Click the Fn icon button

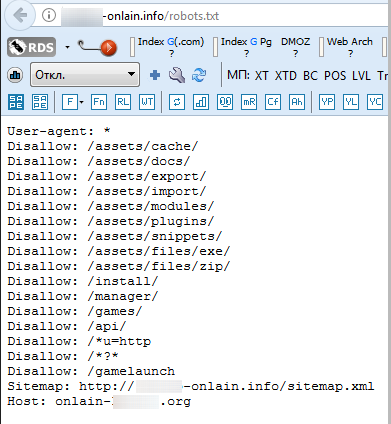pyautogui.click(x=99, y=102)
